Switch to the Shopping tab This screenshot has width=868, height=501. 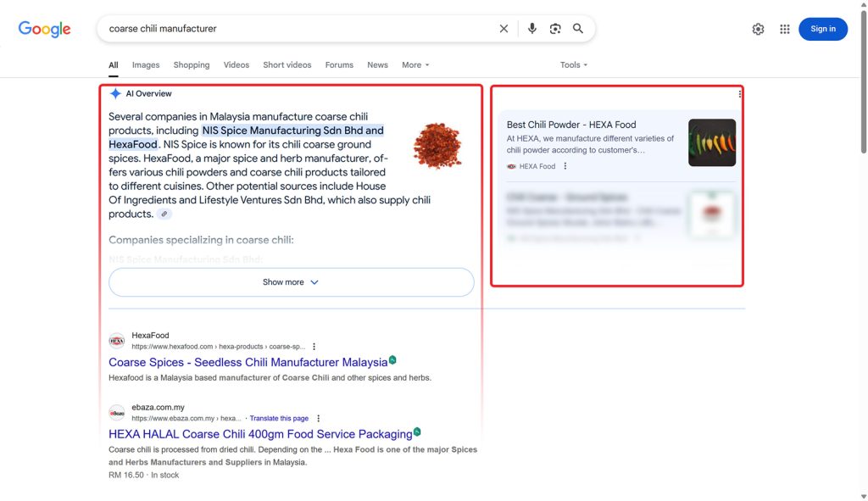[x=192, y=64]
